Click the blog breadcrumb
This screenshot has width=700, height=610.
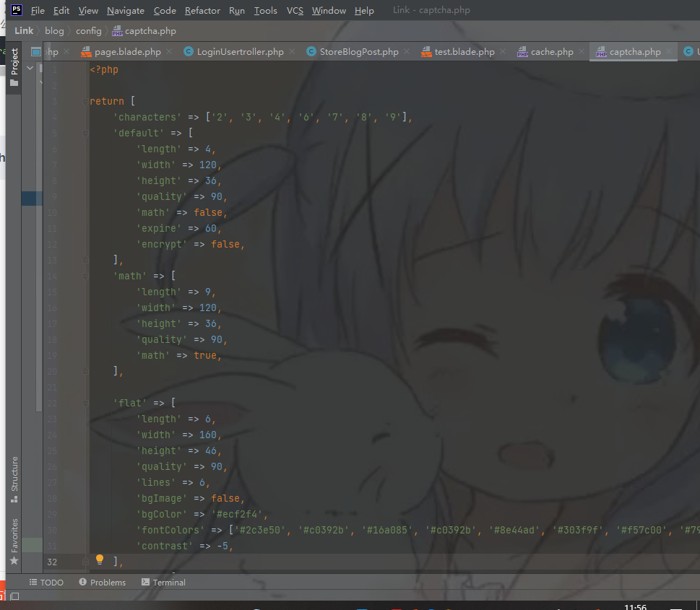tap(54, 31)
